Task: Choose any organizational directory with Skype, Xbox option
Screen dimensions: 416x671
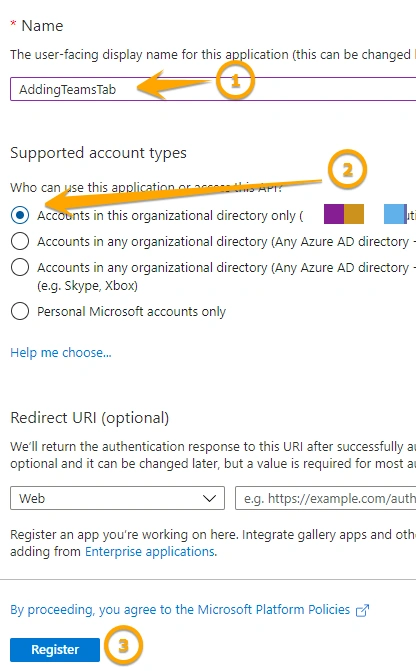Action: 20,267
